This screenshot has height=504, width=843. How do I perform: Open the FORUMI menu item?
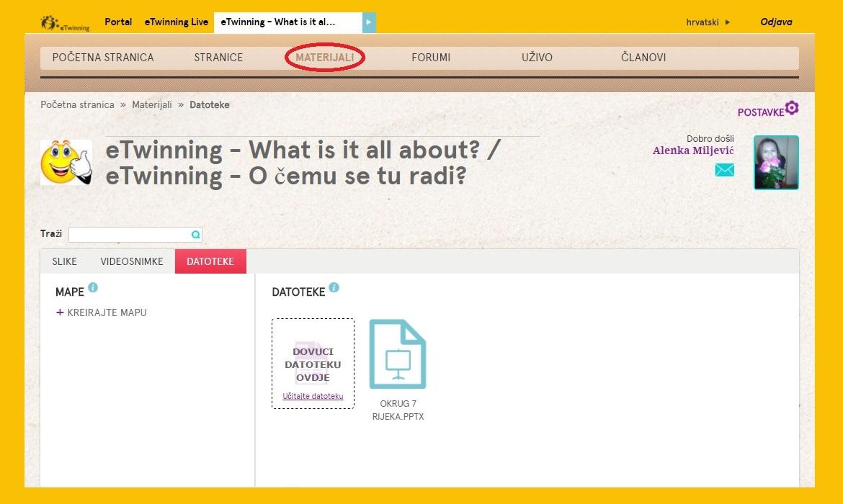(431, 58)
